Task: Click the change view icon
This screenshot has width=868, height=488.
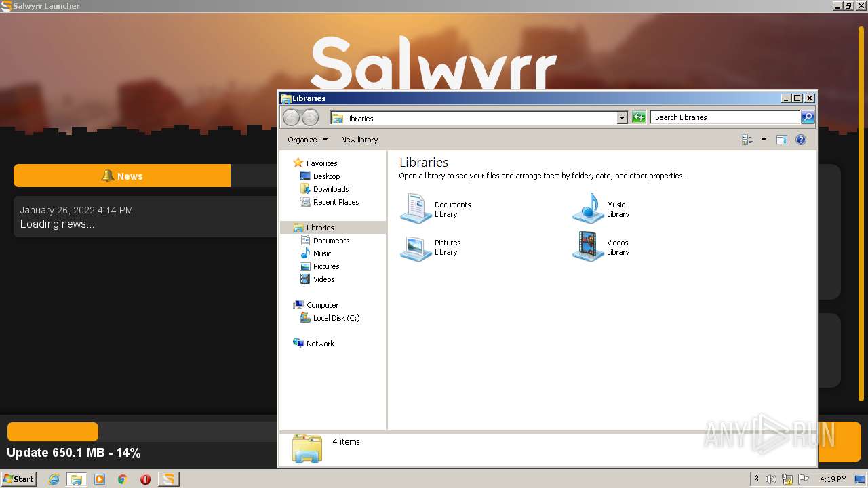Action: point(747,140)
